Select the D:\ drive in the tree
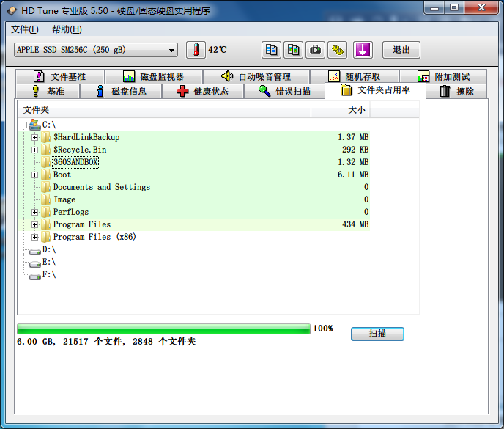Image resolution: width=504 pixels, height=429 pixels. click(x=48, y=249)
